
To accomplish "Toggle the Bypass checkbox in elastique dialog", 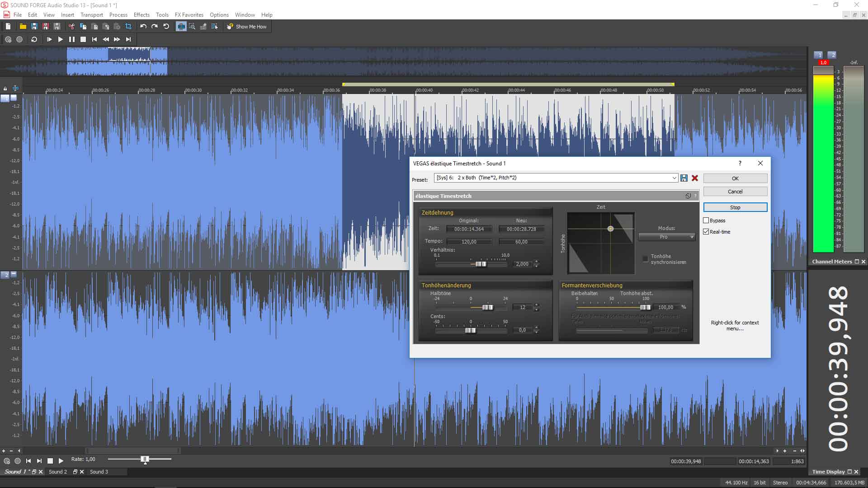I will click(706, 220).
